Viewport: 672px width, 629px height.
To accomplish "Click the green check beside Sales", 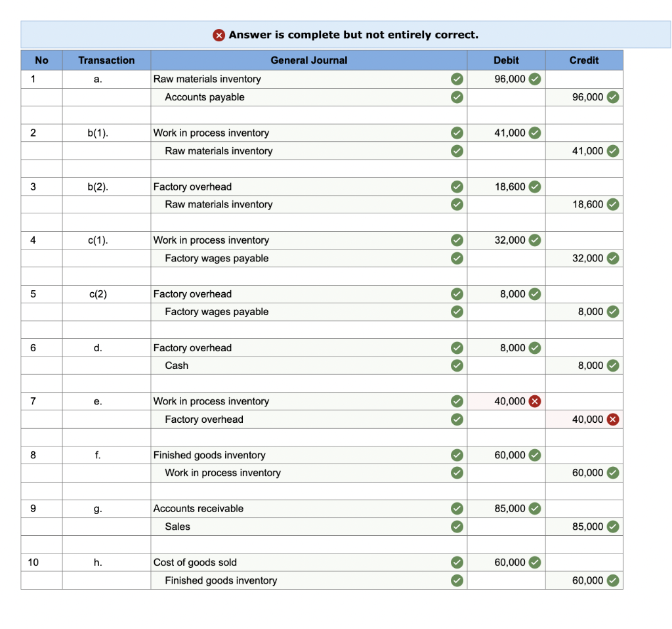I will click(457, 527).
